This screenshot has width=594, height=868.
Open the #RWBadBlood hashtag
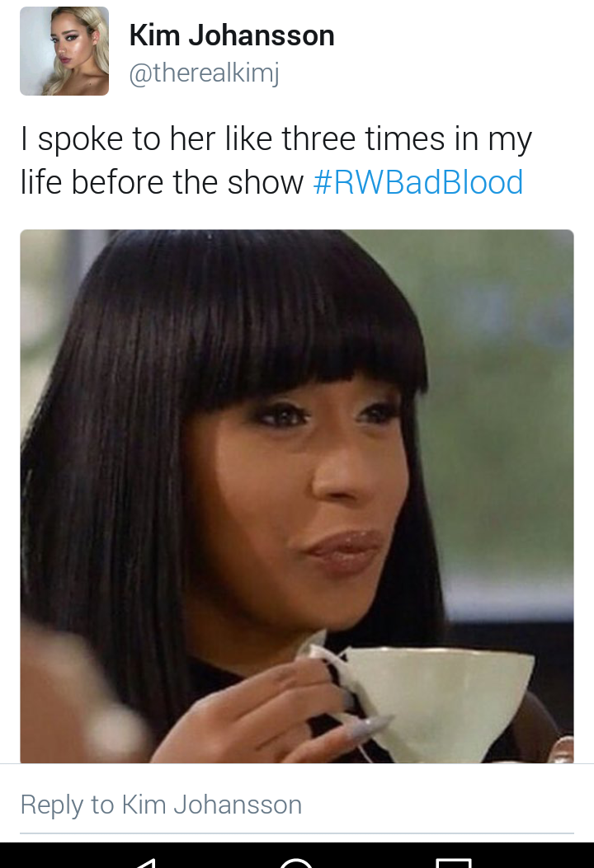418,182
